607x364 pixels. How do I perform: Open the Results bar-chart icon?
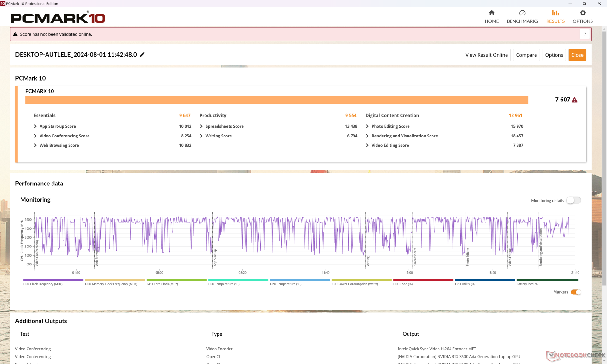[x=555, y=13]
